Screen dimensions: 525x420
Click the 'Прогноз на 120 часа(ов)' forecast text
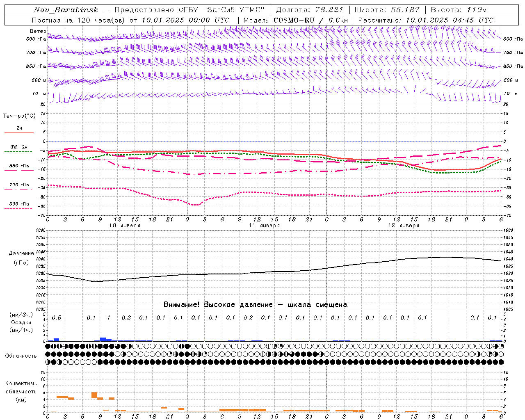79,20
